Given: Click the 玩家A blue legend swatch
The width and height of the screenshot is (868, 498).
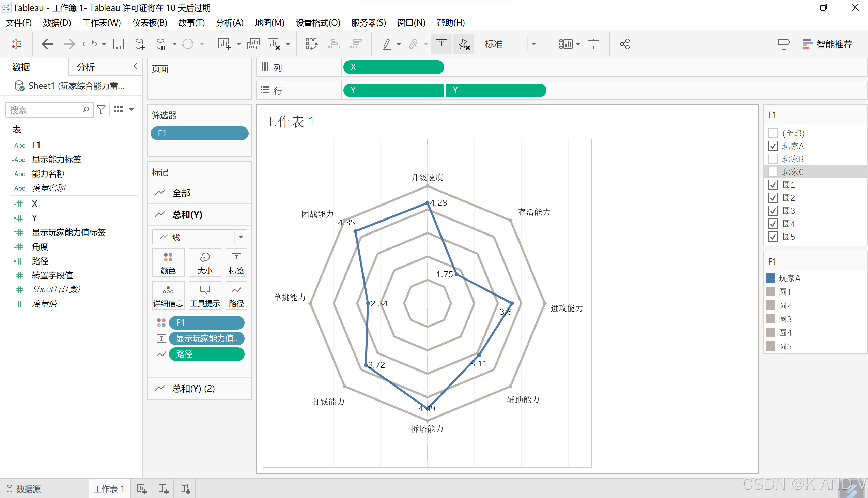Looking at the screenshot, I should (x=770, y=278).
